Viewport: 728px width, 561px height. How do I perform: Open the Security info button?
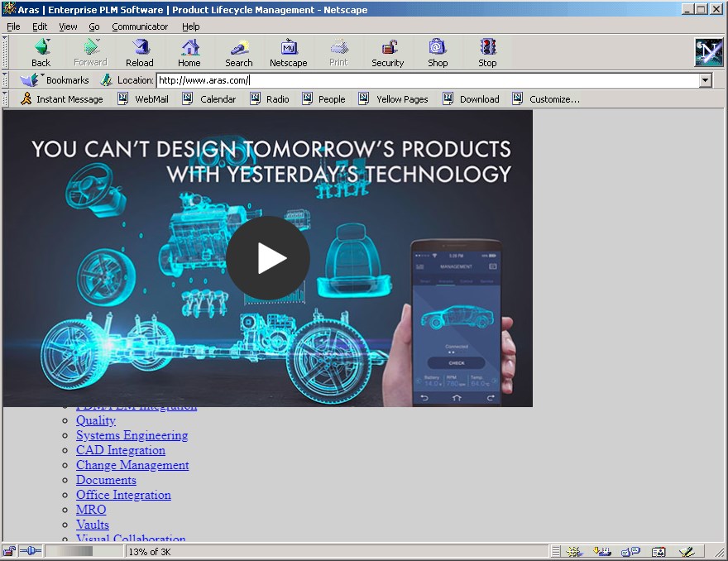(387, 52)
